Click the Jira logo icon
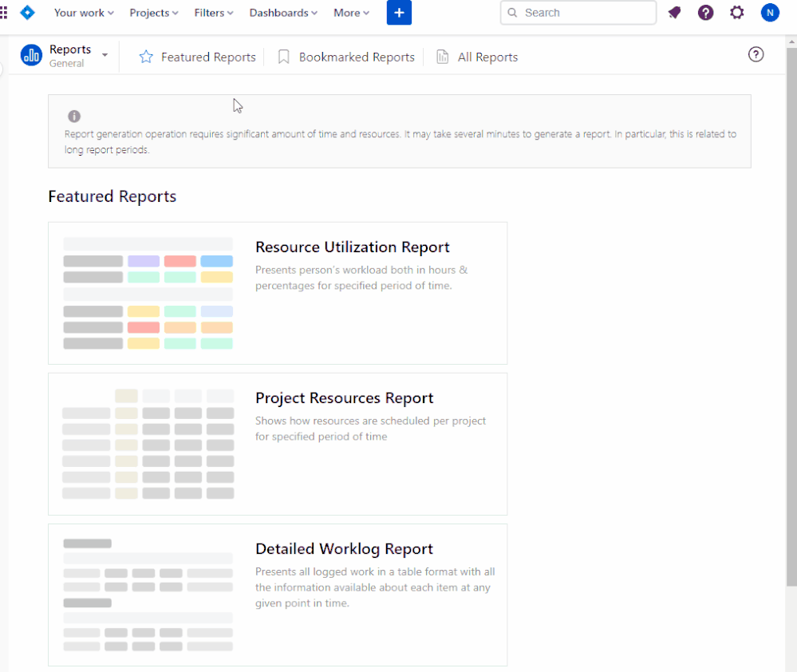The image size is (797, 672). click(28, 12)
